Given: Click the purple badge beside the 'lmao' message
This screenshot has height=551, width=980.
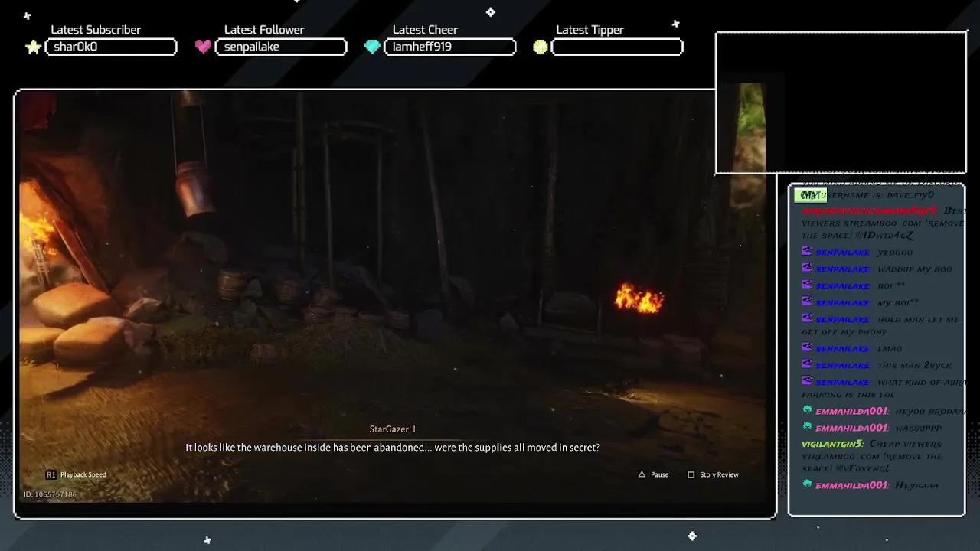Looking at the screenshot, I should [x=807, y=347].
